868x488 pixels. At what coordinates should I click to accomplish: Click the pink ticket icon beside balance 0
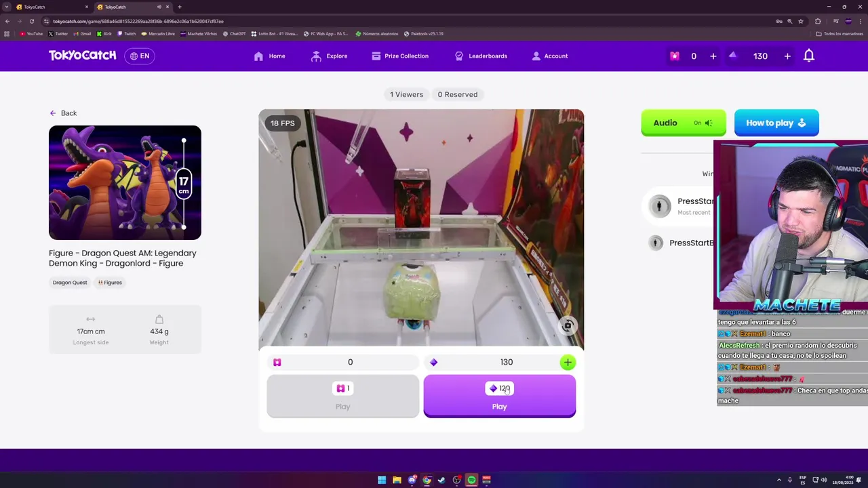(x=277, y=363)
